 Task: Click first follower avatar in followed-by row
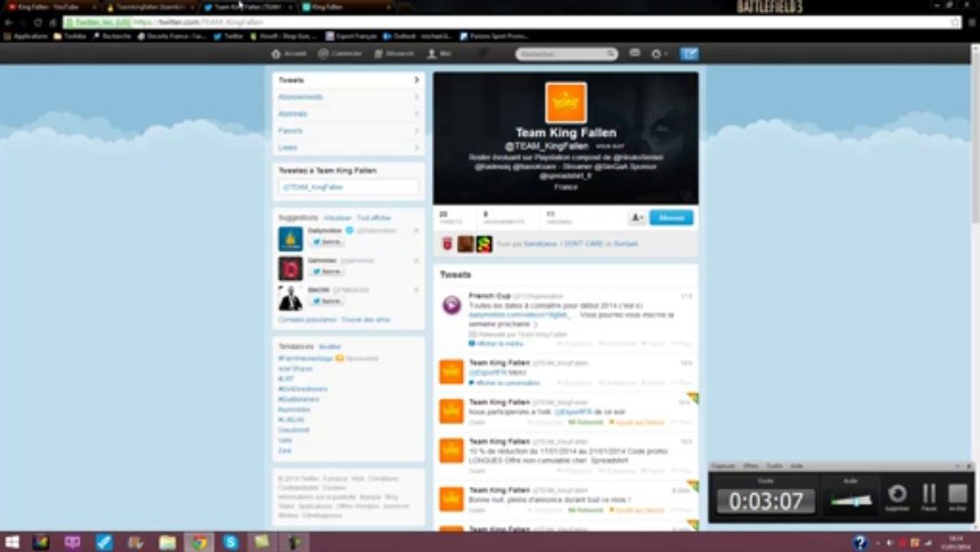point(447,244)
